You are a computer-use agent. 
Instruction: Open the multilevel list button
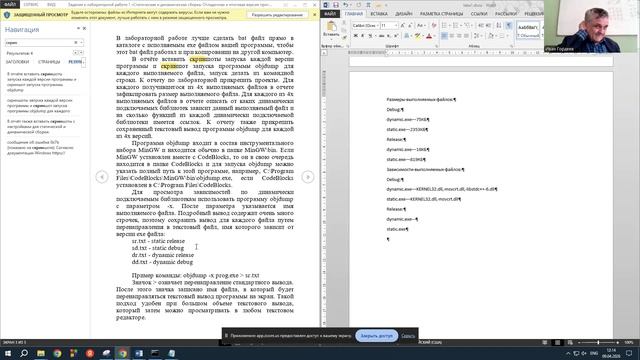467,26
